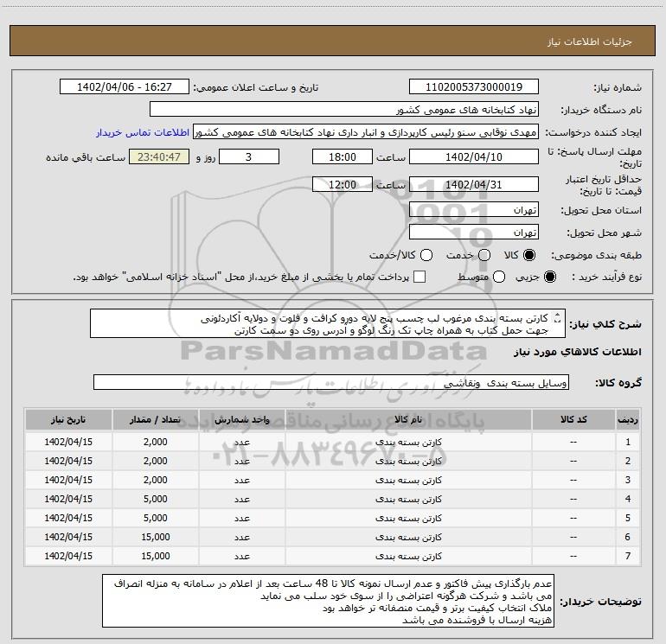
Task: Click the ردیف column header
Action: 628,419
